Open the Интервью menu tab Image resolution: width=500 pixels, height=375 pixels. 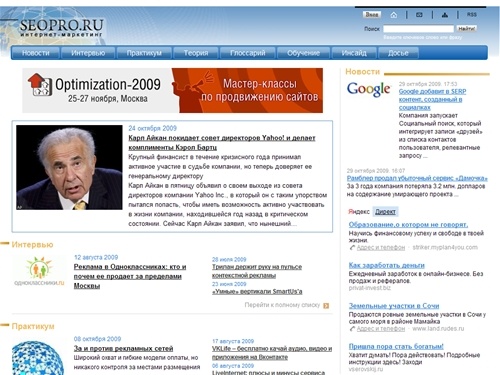coord(88,53)
